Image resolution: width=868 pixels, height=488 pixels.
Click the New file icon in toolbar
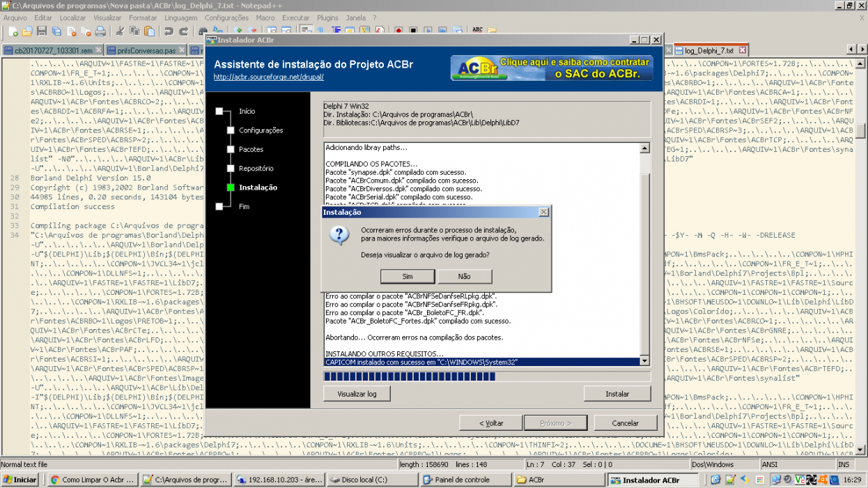point(14,31)
